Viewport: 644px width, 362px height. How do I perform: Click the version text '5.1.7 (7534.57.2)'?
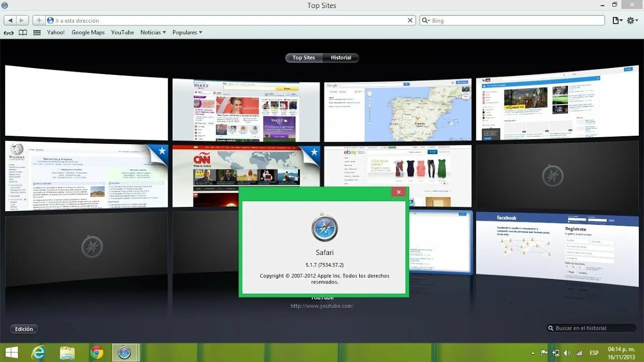(325, 265)
